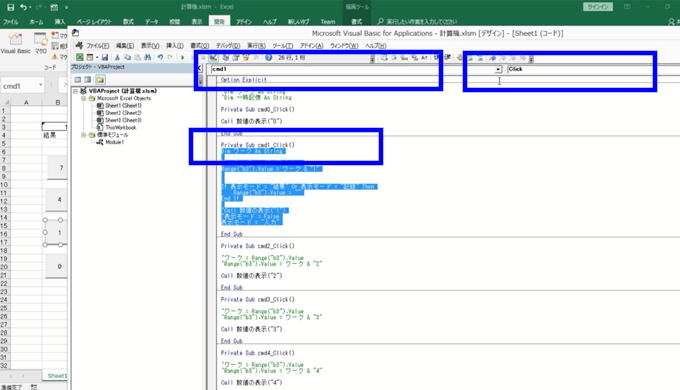Switch to Excel ホーム ribbon tab

tap(36, 21)
